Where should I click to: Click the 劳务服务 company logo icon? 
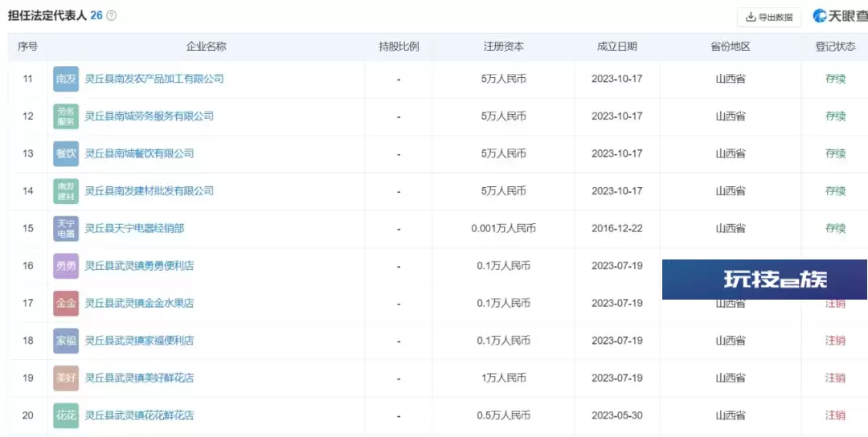(x=66, y=116)
